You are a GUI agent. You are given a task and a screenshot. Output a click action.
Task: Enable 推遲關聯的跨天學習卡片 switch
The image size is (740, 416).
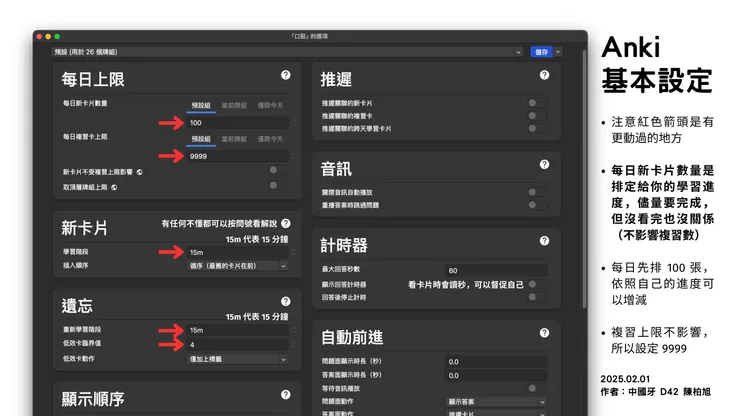tap(537, 128)
